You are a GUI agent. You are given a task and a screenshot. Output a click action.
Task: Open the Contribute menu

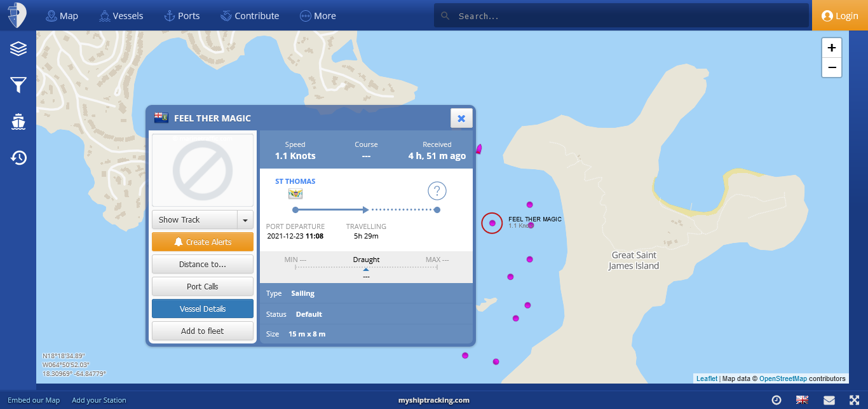tap(249, 16)
